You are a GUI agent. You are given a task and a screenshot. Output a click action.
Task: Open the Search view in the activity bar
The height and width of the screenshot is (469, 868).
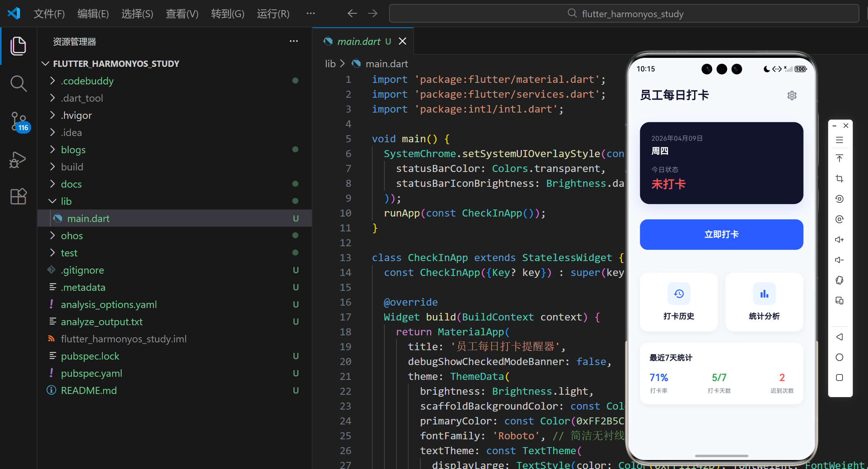click(x=18, y=84)
